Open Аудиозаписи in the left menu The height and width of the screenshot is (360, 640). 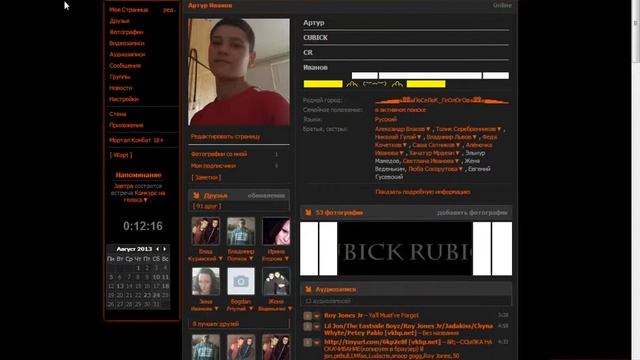point(127,54)
